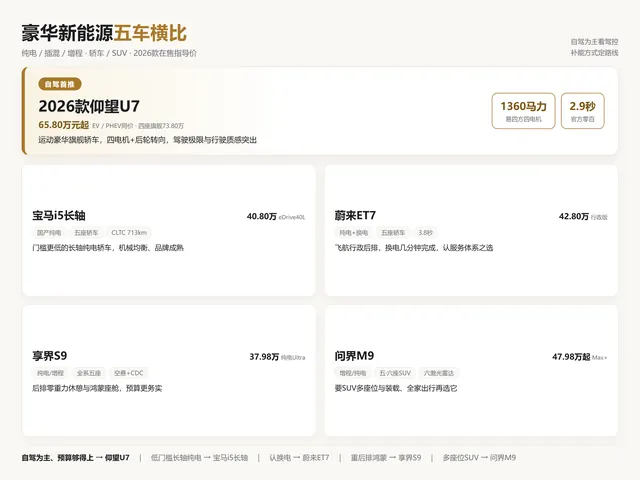Click footer 认换电 → 蔚来ET7
The height and width of the screenshot is (480, 640).
pos(299,458)
